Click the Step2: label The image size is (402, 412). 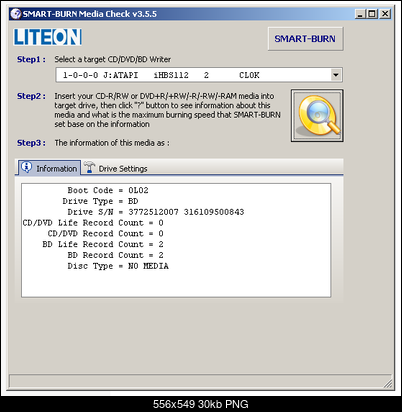click(31, 96)
